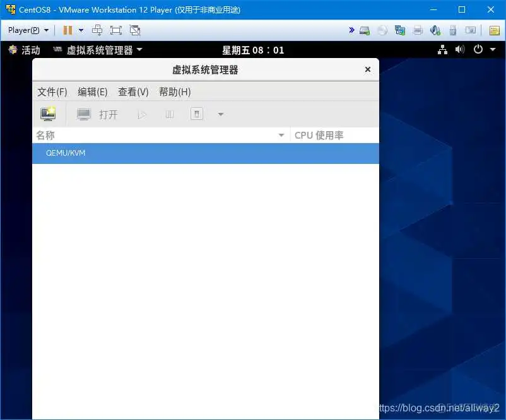
Task: Open the 文件 menu
Action: pos(52,91)
